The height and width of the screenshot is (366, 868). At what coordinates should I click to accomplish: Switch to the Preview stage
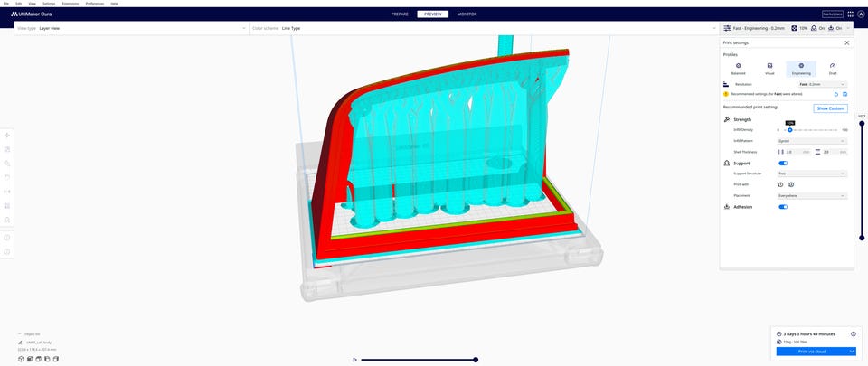click(433, 14)
